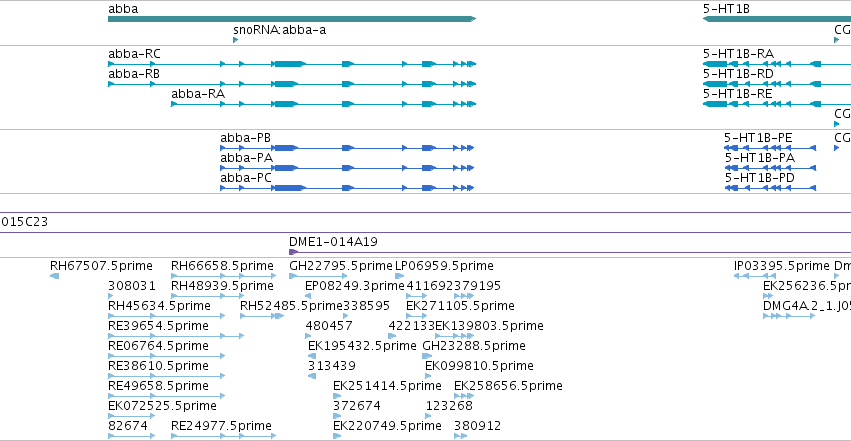Click the 82674 feature label

click(128, 426)
